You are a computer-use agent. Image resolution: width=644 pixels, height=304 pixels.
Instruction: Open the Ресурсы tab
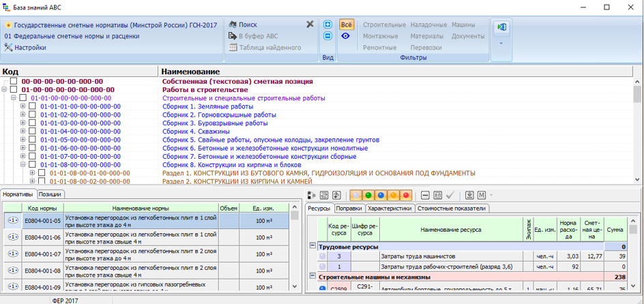[319, 209]
